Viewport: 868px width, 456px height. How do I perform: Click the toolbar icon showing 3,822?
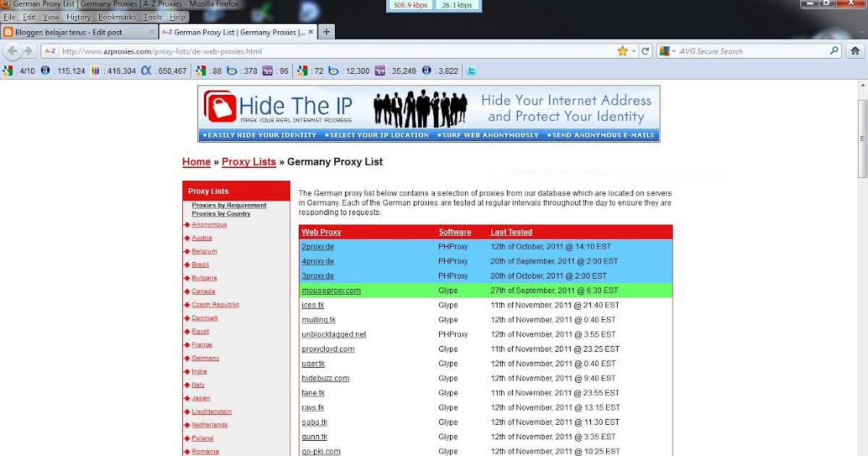coord(427,71)
